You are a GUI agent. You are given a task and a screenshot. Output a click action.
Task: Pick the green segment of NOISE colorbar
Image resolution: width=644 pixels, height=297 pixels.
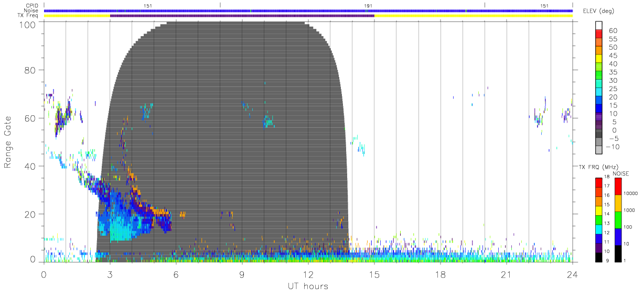pyautogui.click(x=618, y=220)
